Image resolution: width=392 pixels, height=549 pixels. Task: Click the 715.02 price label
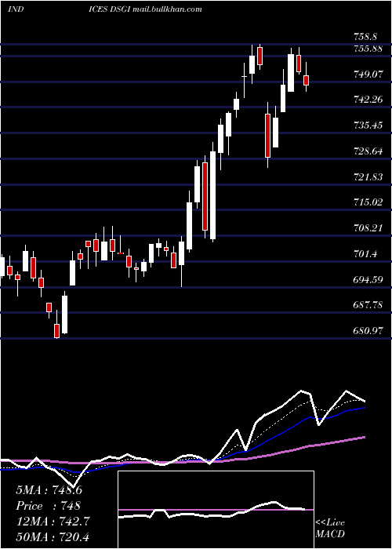click(368, 202)
